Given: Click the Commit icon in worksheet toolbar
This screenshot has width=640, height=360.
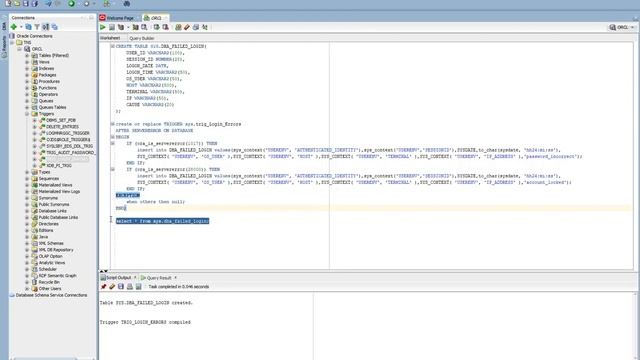Looking at the screenshot, I should coord(156,27).
